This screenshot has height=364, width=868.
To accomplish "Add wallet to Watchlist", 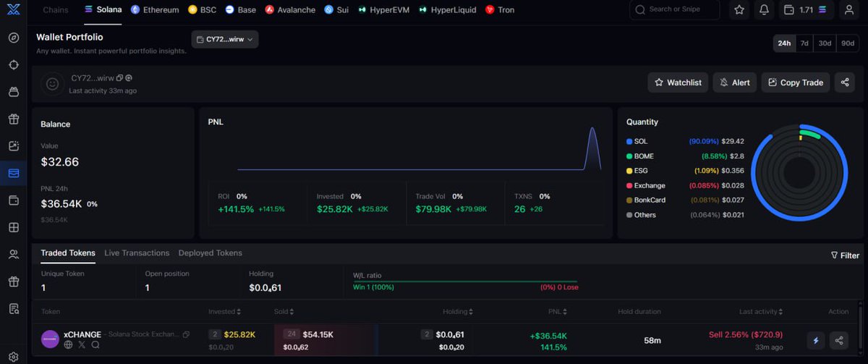I will (678, 82).
